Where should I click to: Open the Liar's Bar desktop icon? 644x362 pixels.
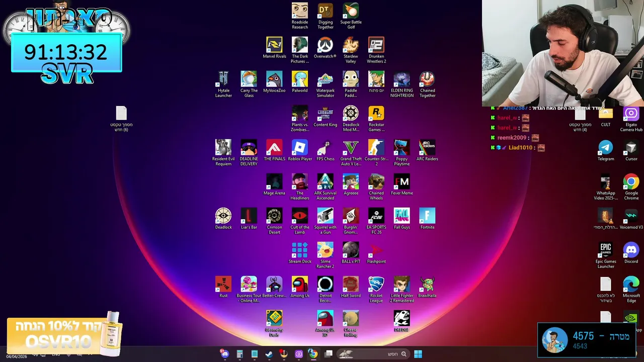point(249,219)
